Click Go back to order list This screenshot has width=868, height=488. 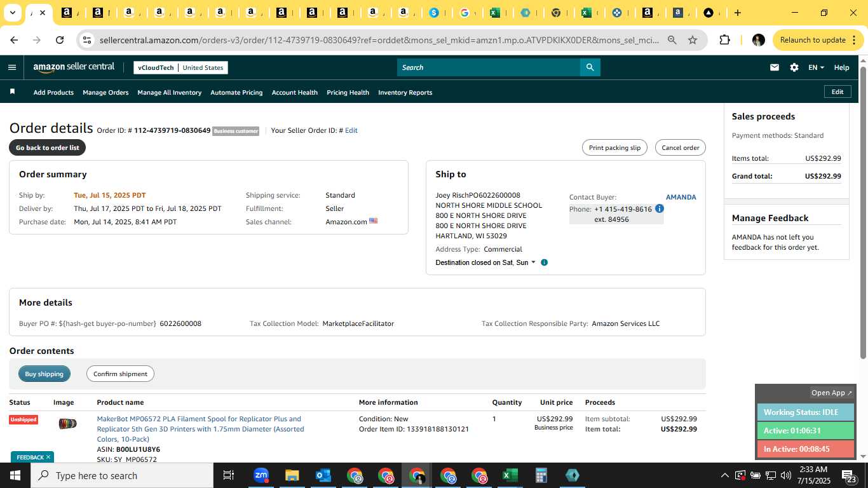click(47, 147)
